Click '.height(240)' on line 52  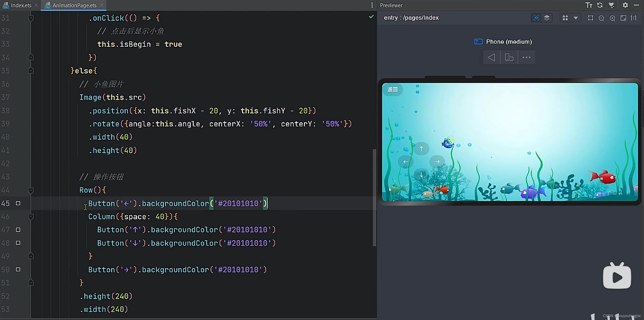click(106, 296)
